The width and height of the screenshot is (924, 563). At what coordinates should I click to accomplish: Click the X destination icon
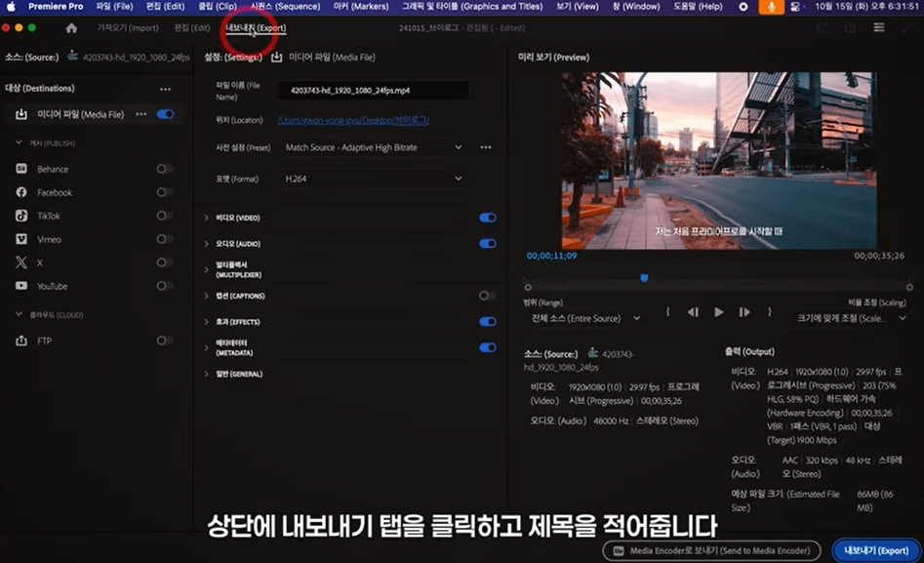[21, 262]
